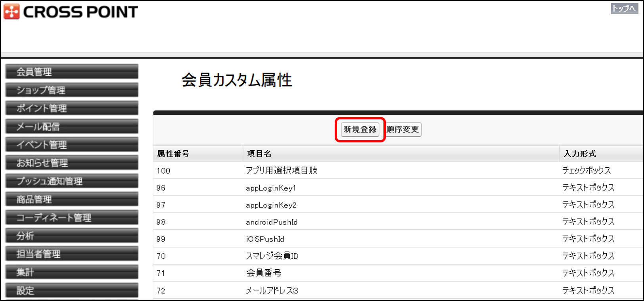Open 担当者管理 menu item
The image size is (644, 301).
tap(72, 254)
